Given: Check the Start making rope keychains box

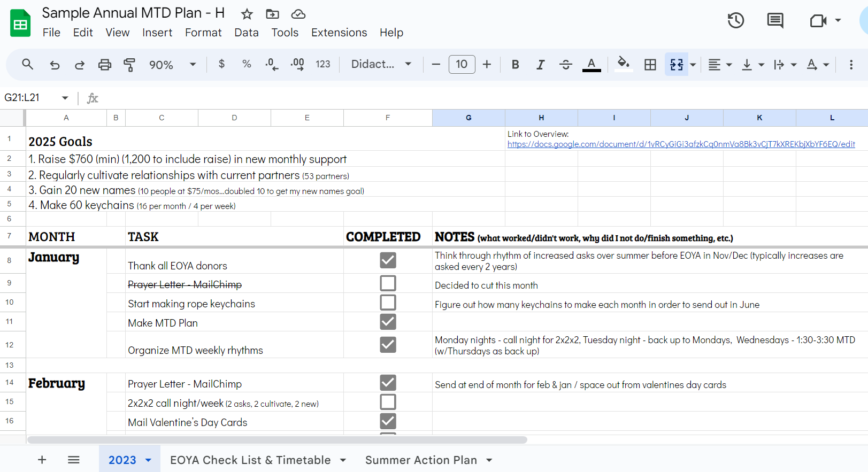Looking at the screenshot, I should [388, 303].
